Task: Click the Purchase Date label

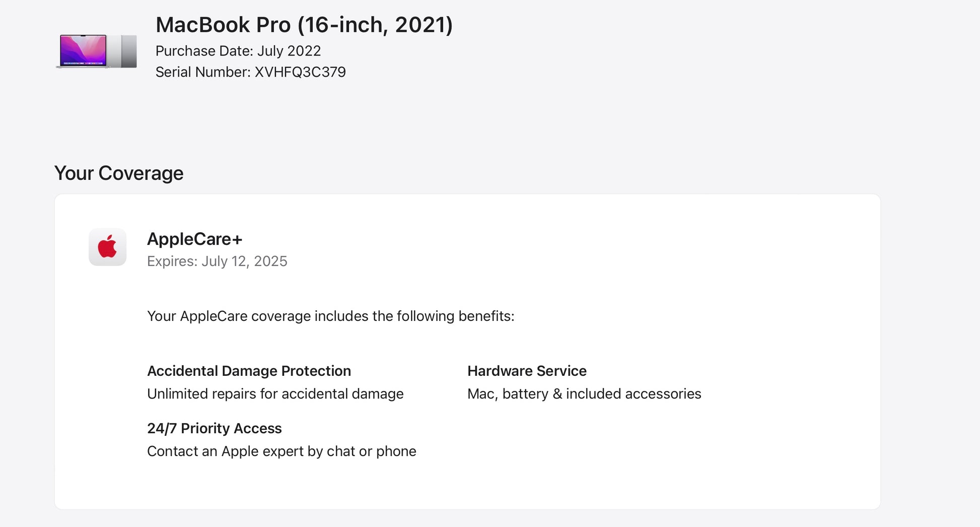Action: pos(203,51)
